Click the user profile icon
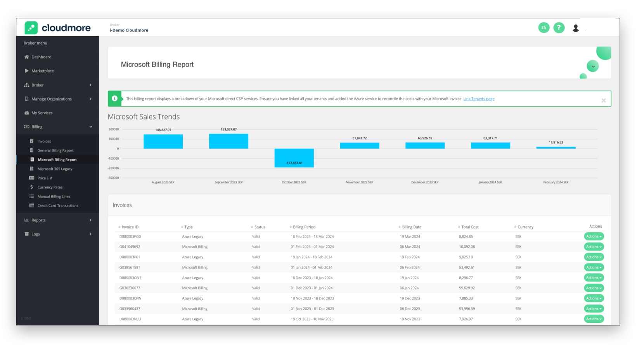The image size is (644, 355). [x=576, y=28]
